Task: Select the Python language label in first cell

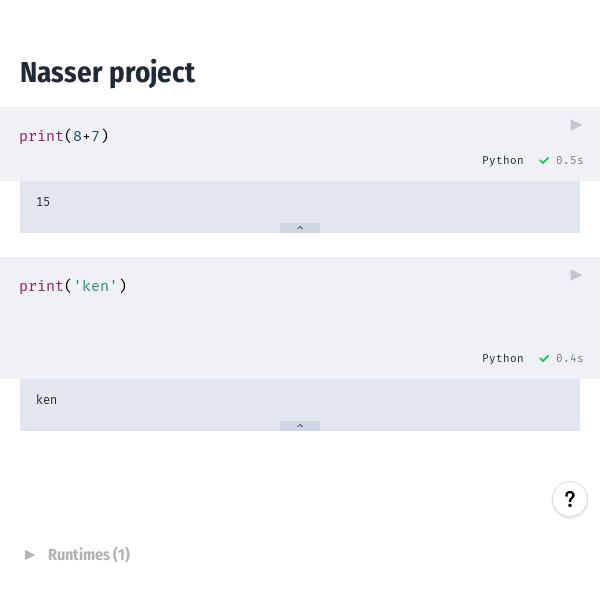Action: point(502,160)
